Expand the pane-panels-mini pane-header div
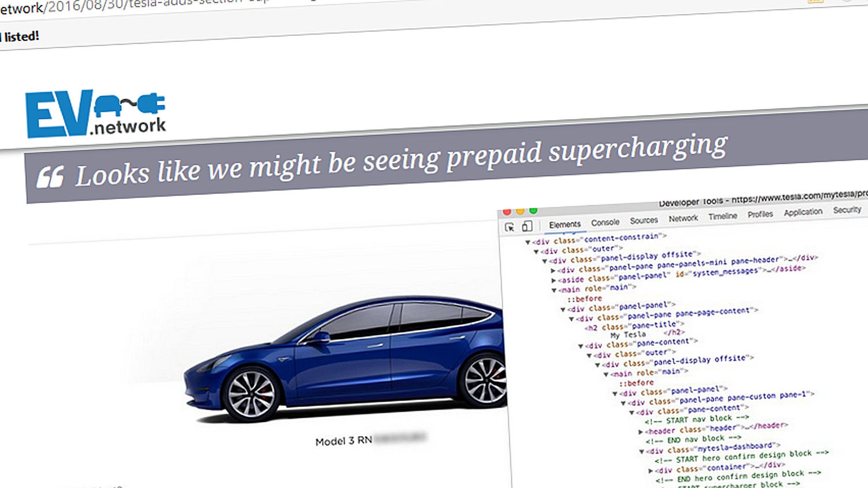 553,270
